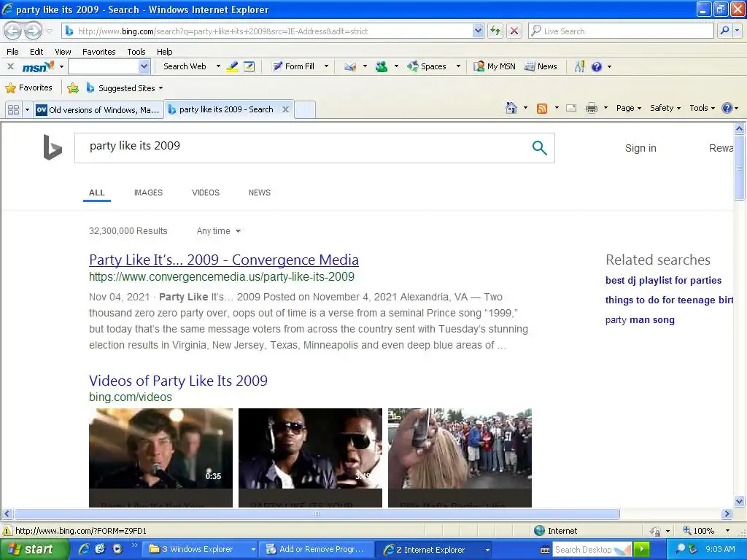Click the Refresh page icon
Viewport: 747px width, 560px height.
click(495, 31)
